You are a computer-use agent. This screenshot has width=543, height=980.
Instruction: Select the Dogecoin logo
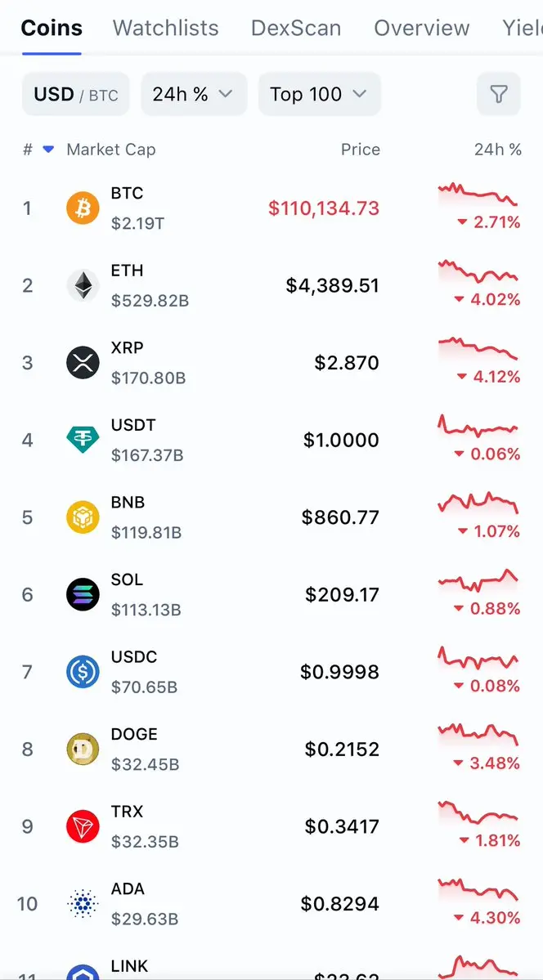coord(83,750)
